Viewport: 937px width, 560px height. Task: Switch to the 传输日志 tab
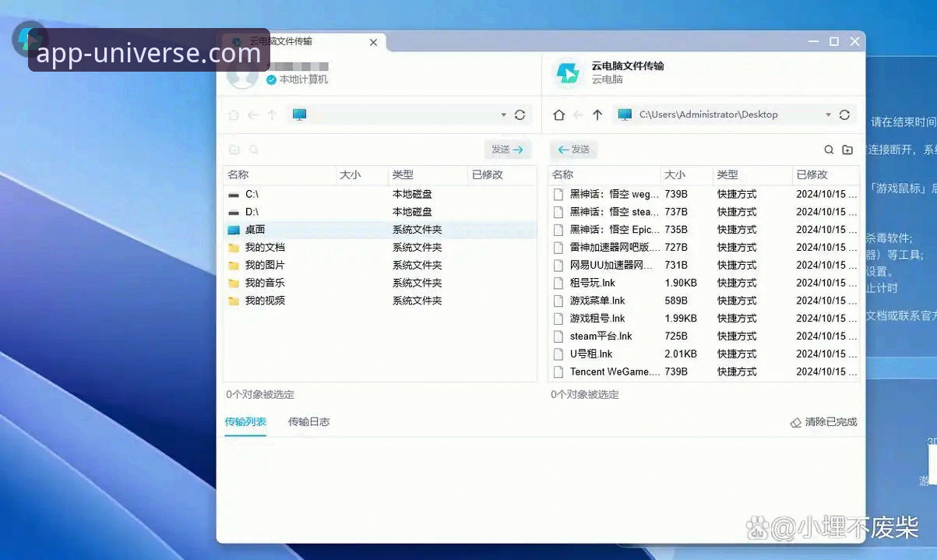(x=308, y=421)
